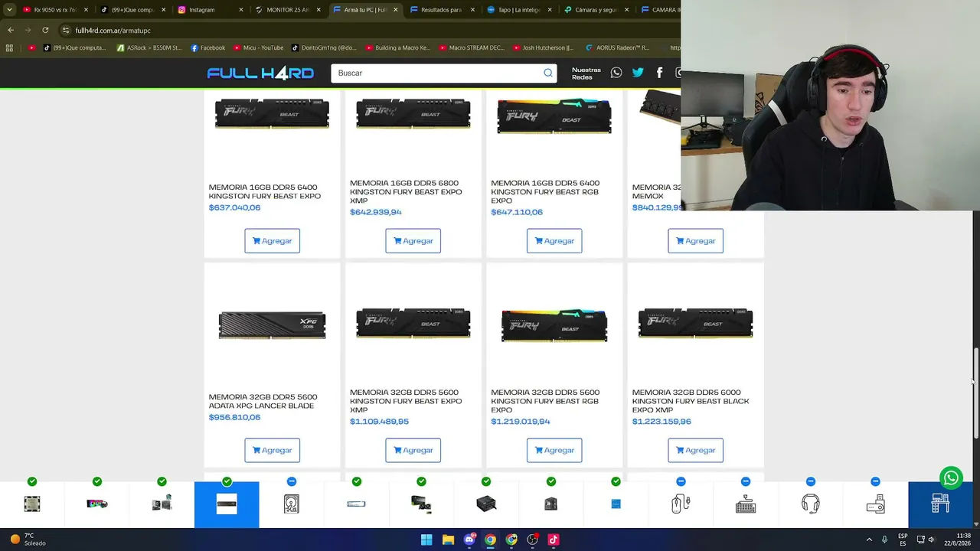
Task: Click the XPG Lancer Blade memory image
Action: [x=272, y=324]
